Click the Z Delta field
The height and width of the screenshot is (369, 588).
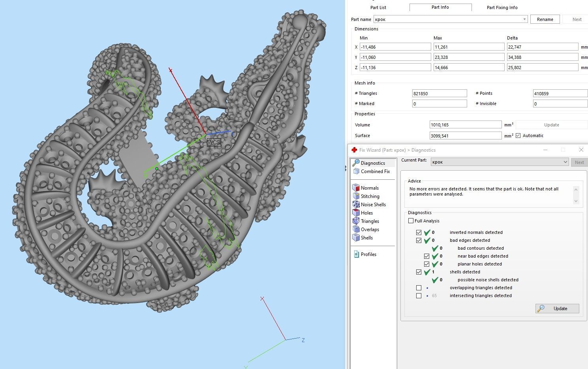tap(543, 67)
